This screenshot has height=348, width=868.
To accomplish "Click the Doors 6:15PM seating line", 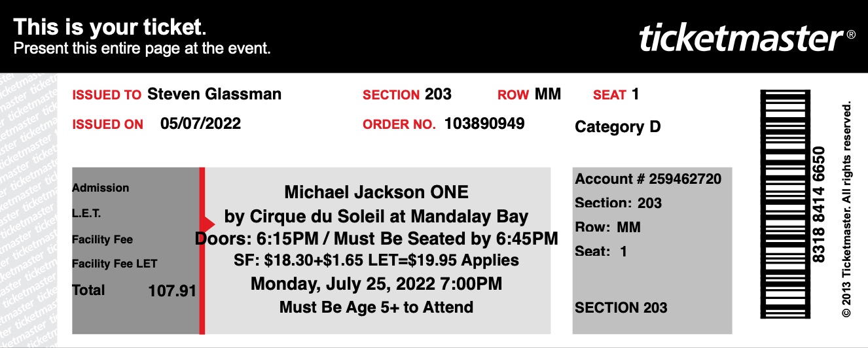I will click(x=376, y=238).
